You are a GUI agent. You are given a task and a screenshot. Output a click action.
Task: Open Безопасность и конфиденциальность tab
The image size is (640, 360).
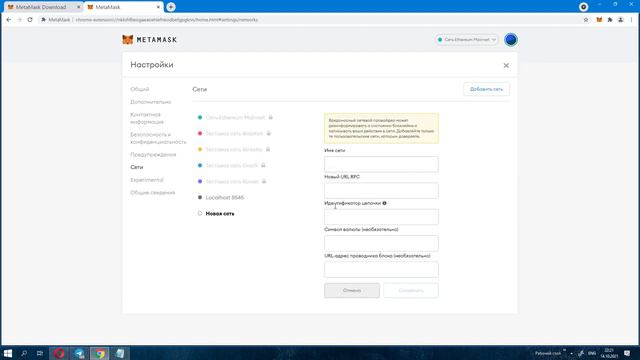click(158, 138)
